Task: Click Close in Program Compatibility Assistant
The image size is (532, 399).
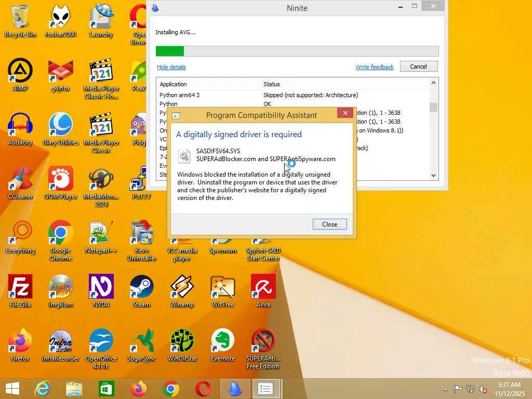Action: pos(329,224)
